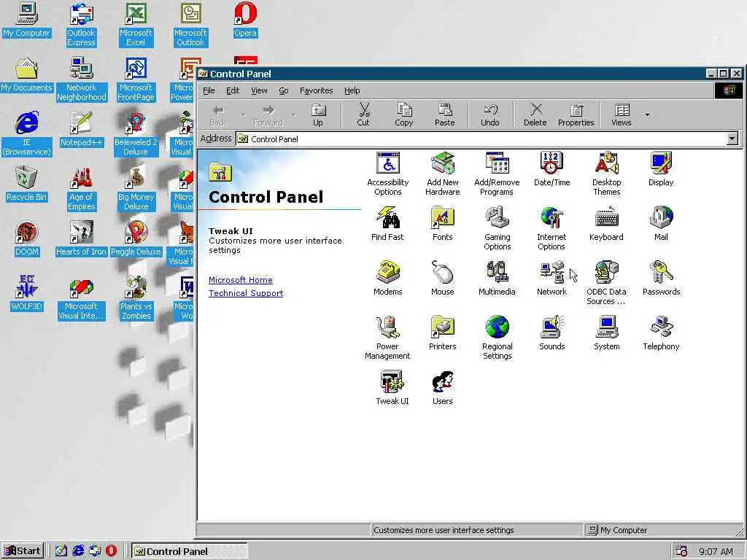Click the Up toolbar button
This screenshot has height=560, width=747.
click(x=318, y=115)
